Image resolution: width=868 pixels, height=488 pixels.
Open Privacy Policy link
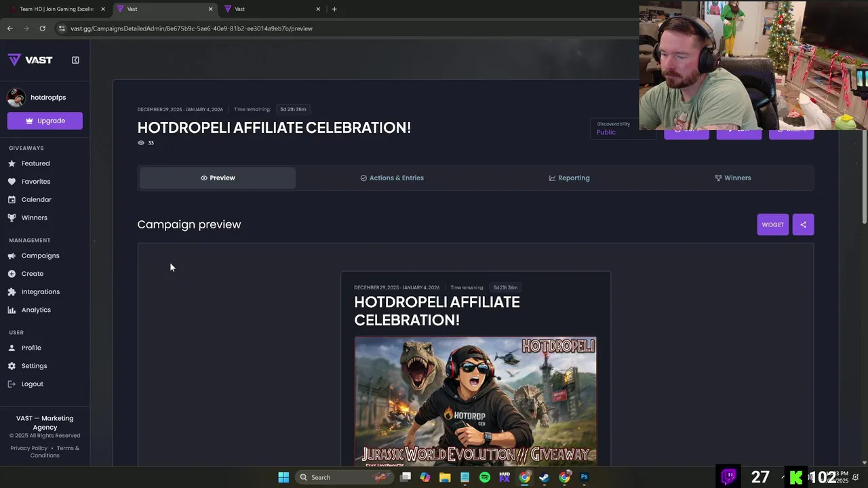tap(28, 448)
